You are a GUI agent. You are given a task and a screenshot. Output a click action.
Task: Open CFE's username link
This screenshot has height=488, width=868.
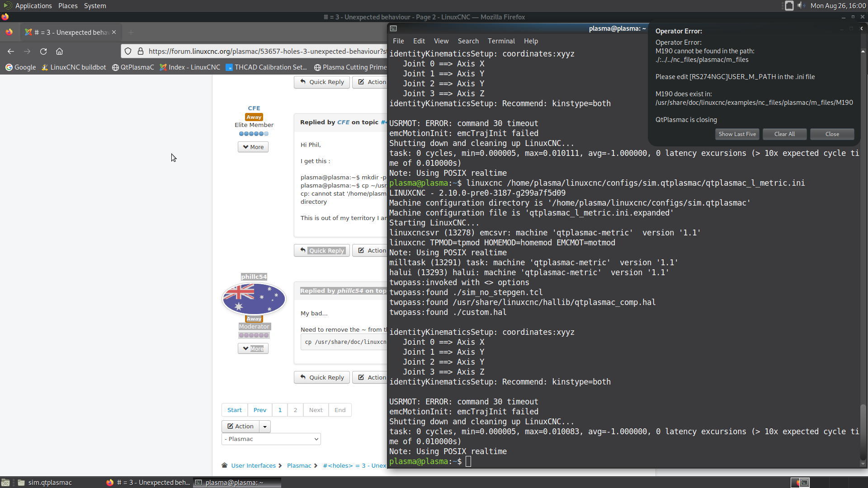click(254, 108)
